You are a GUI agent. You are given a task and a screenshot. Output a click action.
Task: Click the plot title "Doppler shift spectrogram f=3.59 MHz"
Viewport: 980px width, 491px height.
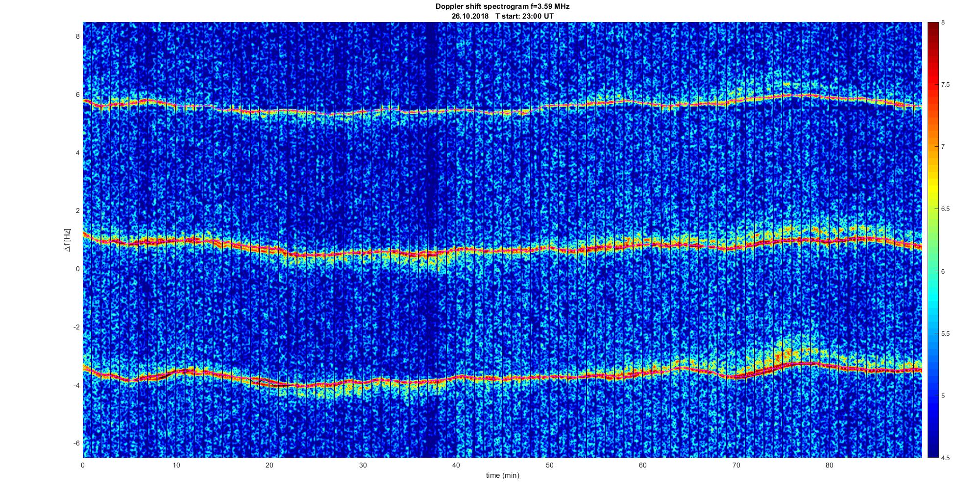[503, 7]
